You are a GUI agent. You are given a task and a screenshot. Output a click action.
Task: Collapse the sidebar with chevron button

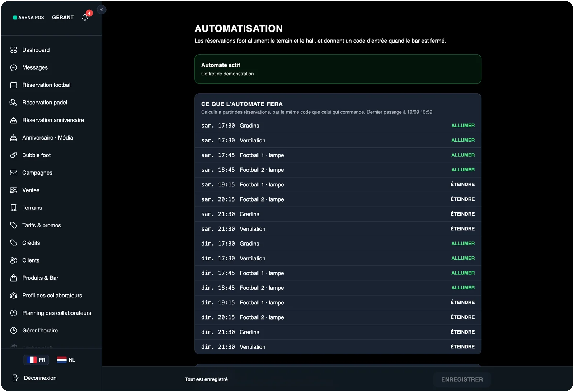pyautogui.click(x=102, y=10)
